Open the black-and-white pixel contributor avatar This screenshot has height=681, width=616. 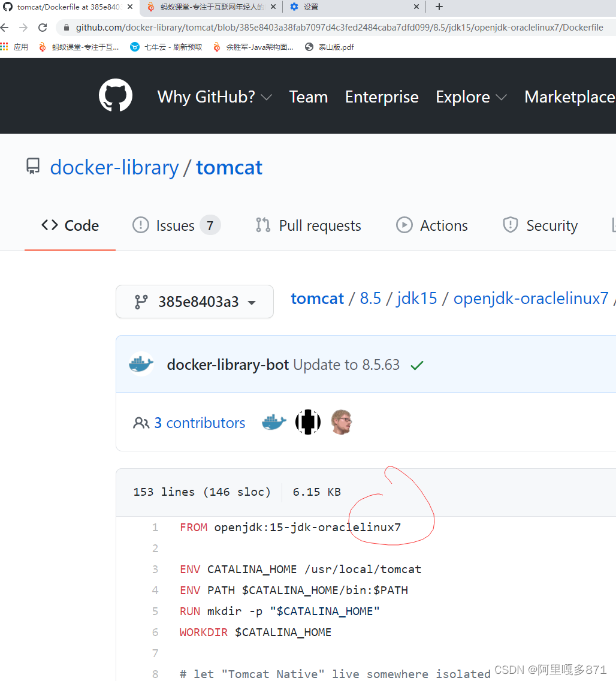[308, 422]
